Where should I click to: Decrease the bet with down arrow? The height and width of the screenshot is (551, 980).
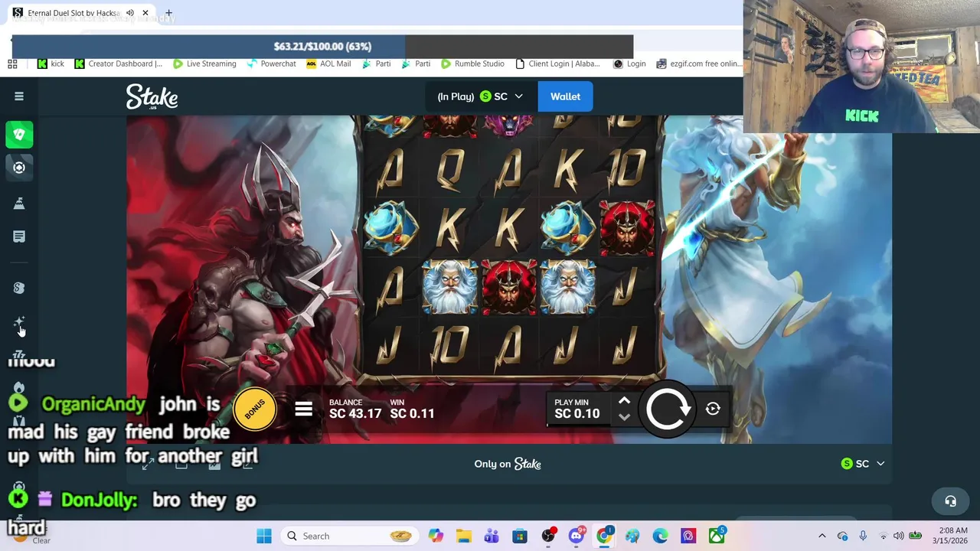pyautogui.click(x=624, y=417)
